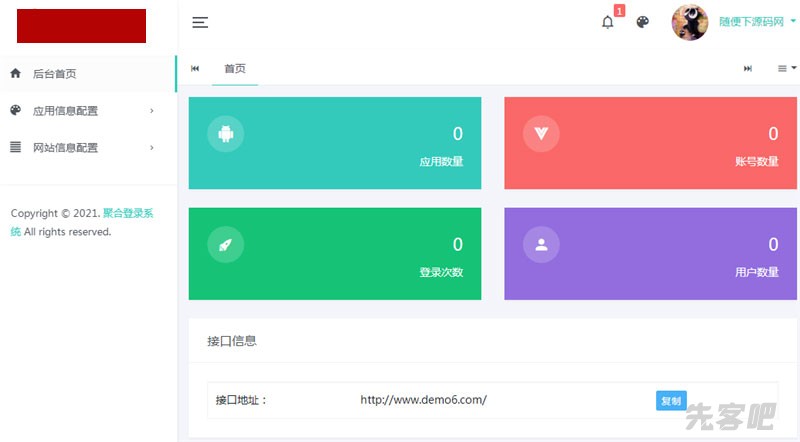800x442 pixels.
Task: Click the V icon on 账号数量 card
Action: [x=541, y=134]
